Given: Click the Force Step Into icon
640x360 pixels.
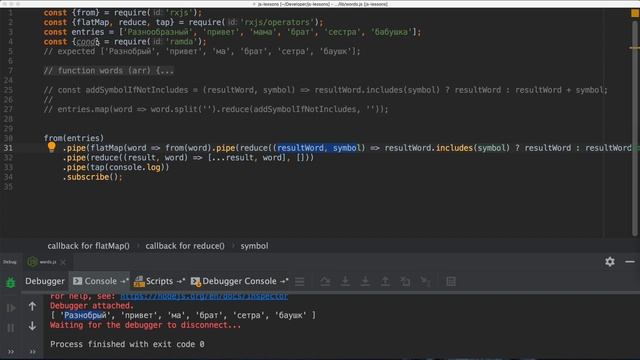Looking at the screenshot, I should coord(365,281).
